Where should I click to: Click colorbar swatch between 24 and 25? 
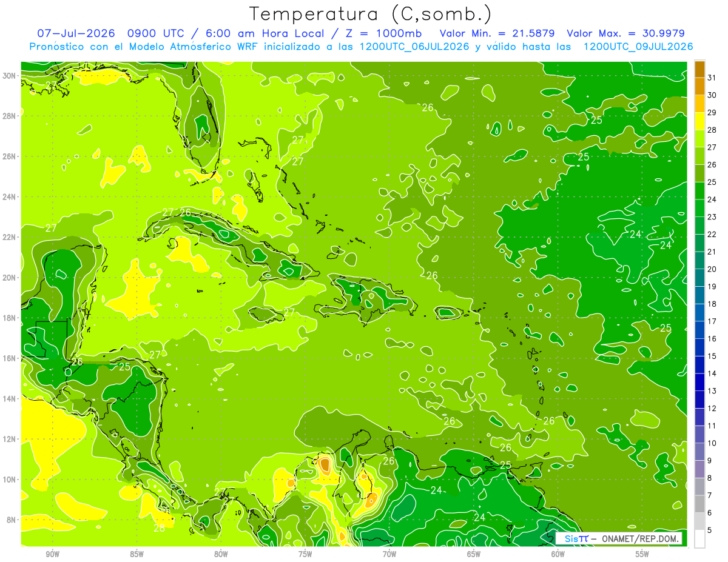[699, 191]
